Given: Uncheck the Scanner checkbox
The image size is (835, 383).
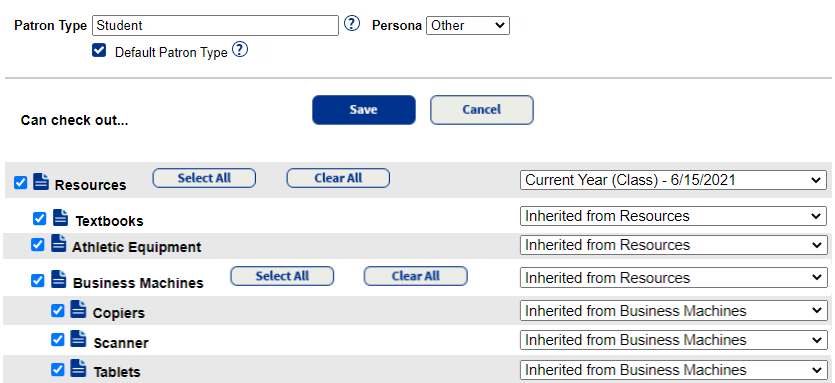Looking at the screenshot, I should [x=58, y=340].
